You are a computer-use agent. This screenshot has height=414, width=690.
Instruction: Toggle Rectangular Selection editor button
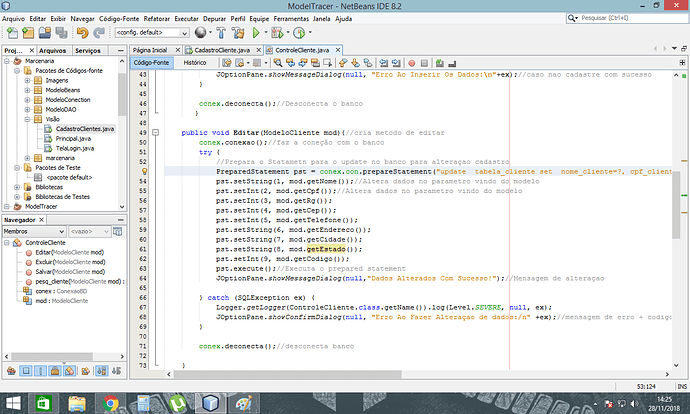click(327, 63)
